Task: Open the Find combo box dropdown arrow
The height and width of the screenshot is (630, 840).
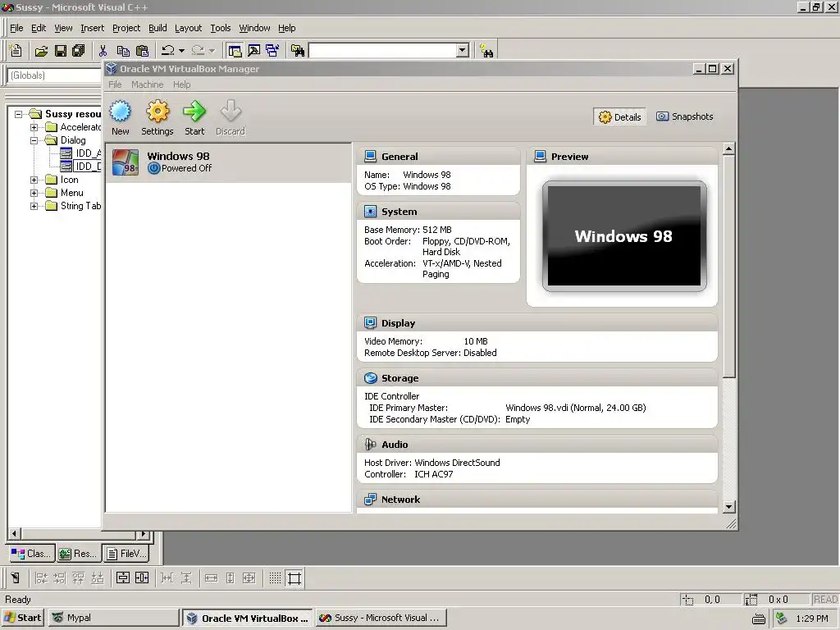Action: [x=463, y=50]
